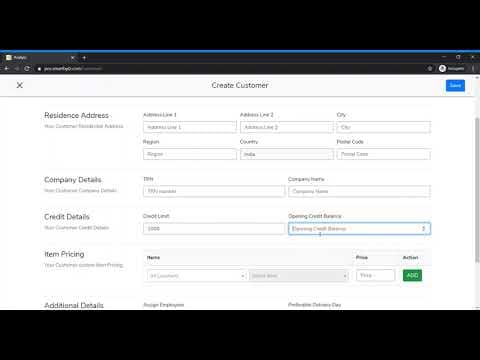480x360 pixels.
Task: Click the Company Name field
Action: pyautogui.click(x=359, y=191)
